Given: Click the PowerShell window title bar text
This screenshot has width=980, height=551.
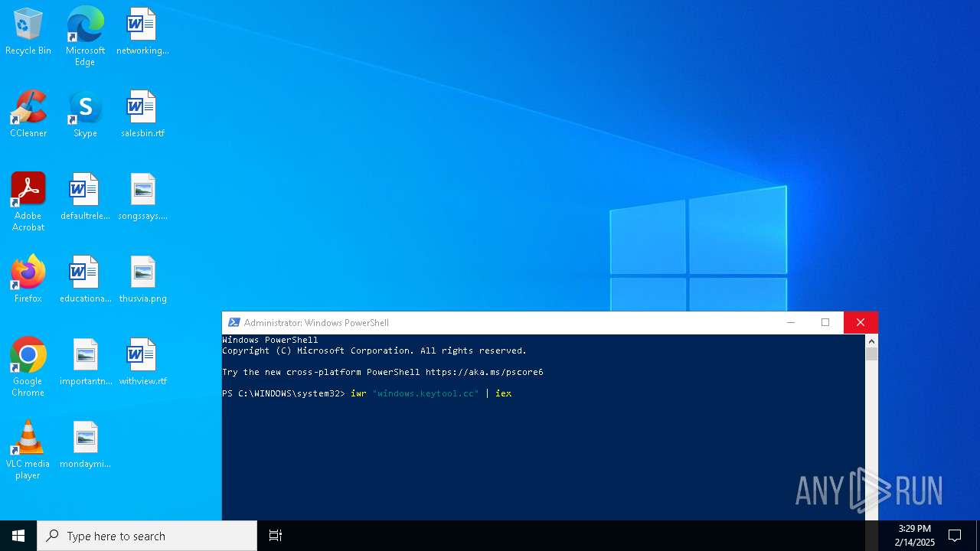Looking at the screenshot, I should [316, 323].
